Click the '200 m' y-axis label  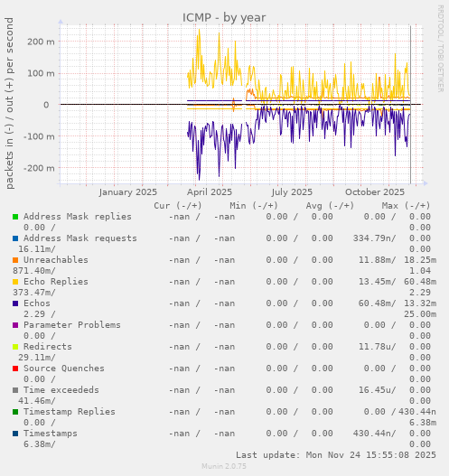coord(41,42)
